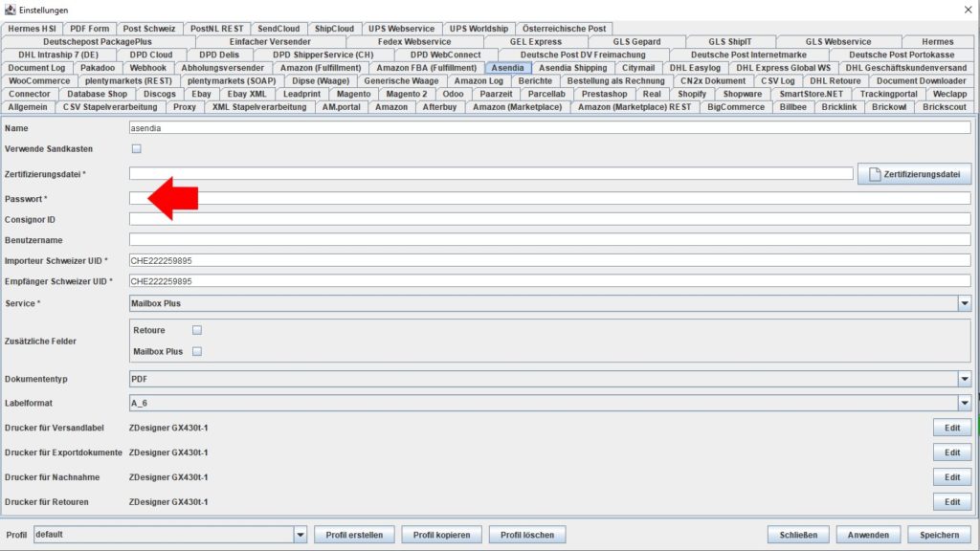Switch to the Webhook tab

148,68
